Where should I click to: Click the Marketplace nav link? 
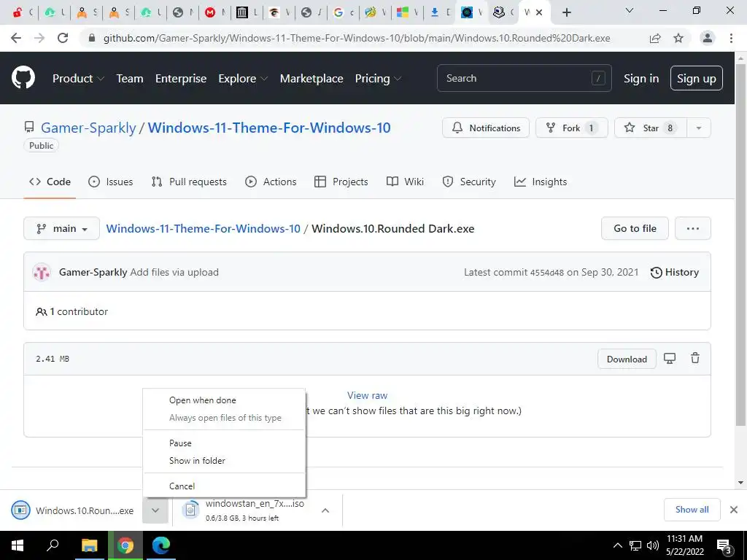click(x=311, y=79)
